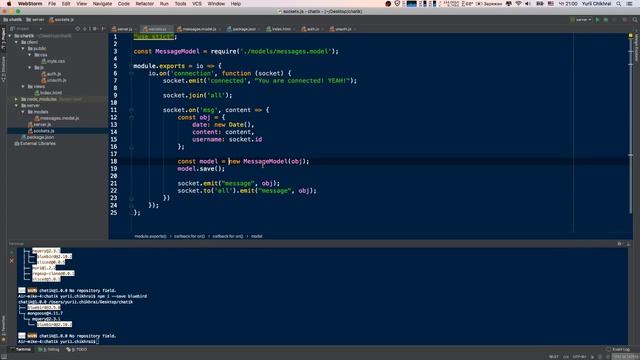
Task: Expand the node_modules folder
Action: point(17,99)
